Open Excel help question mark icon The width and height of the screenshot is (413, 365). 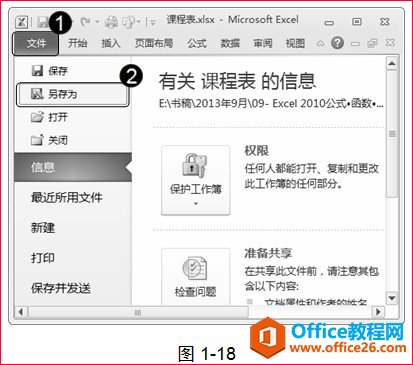(337, 43)
